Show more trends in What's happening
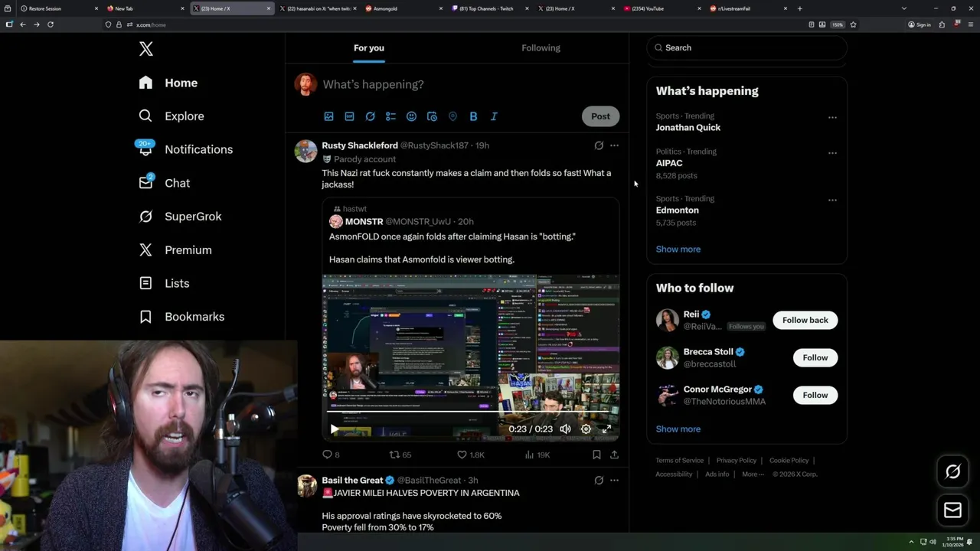 point(678,249)
